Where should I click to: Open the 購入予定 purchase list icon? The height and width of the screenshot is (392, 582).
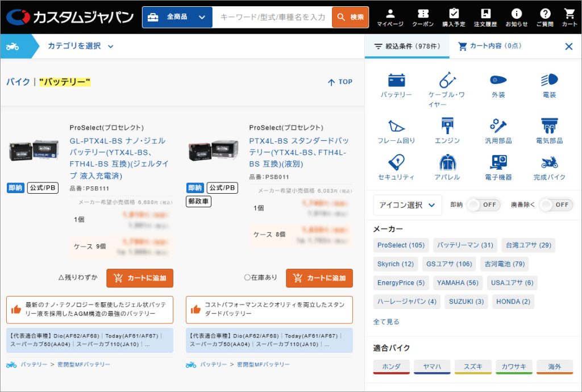tap(454, 18)
